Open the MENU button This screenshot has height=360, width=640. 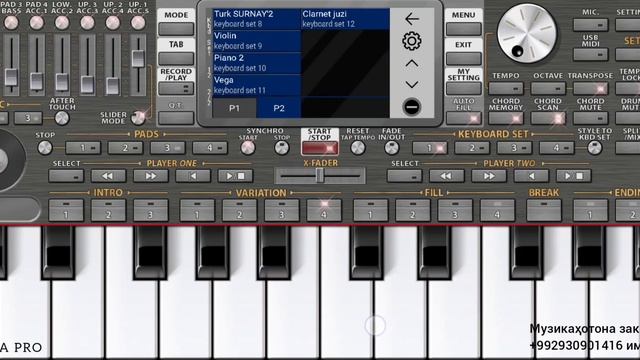(463, 29)
